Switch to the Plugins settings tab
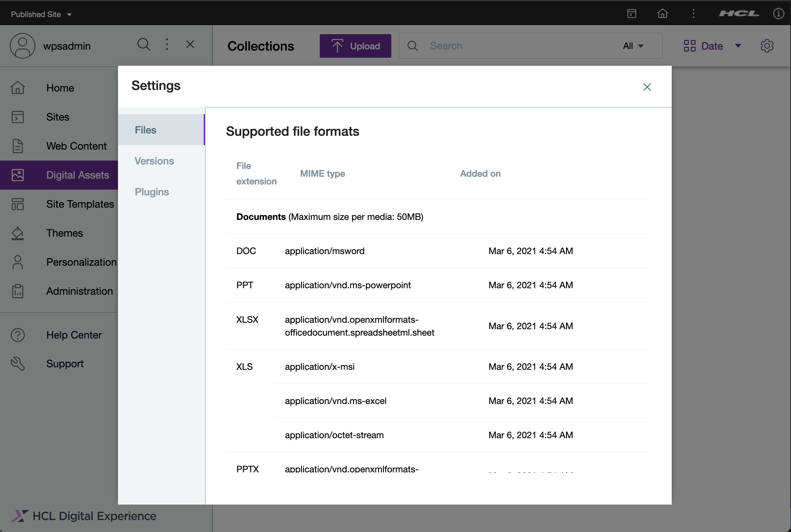This screenshot has width=791, height=532. (151, 192)
